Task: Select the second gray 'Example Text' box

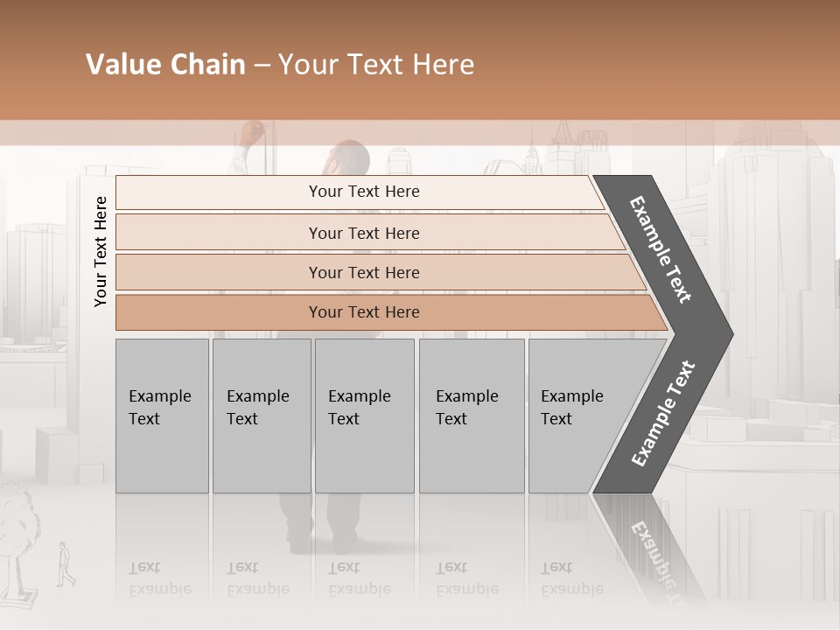Action: pyautogui.click(x=262, y=416)
